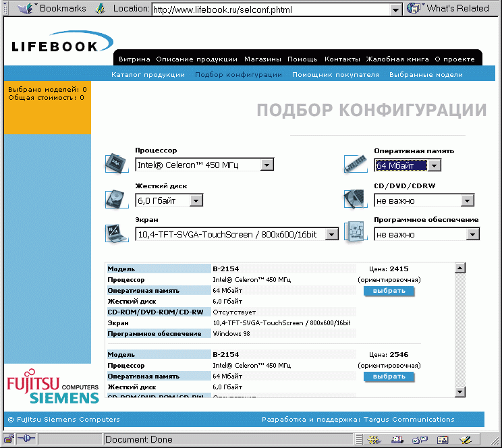Click the results list scroll up arrow
This screenshot has width=502, height=448.
point(459,268)
